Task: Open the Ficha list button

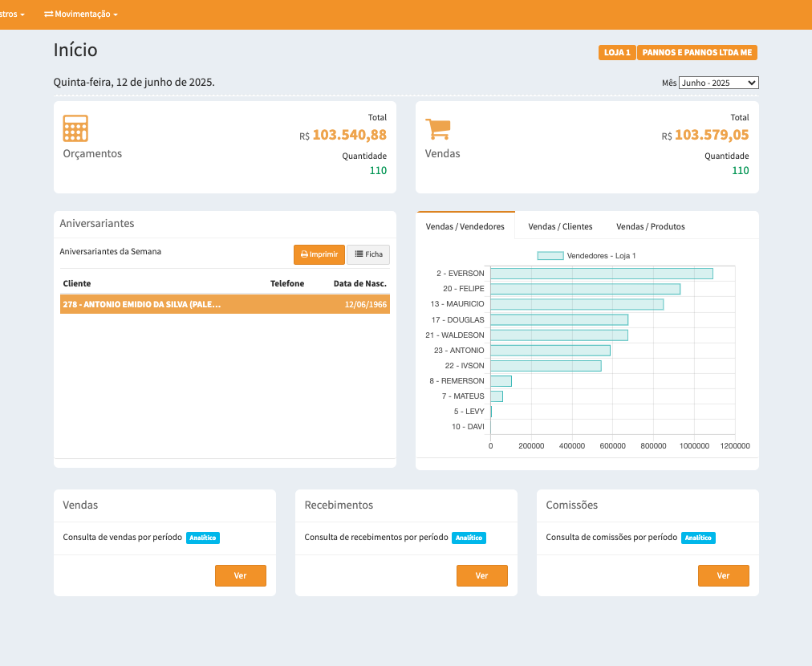Action: (368, 254)
